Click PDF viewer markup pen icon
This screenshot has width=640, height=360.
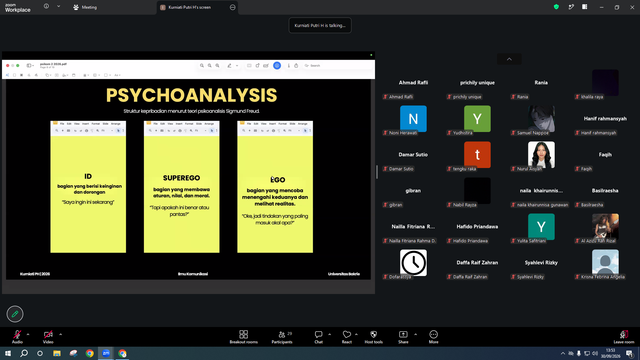(x=230, y=66)
